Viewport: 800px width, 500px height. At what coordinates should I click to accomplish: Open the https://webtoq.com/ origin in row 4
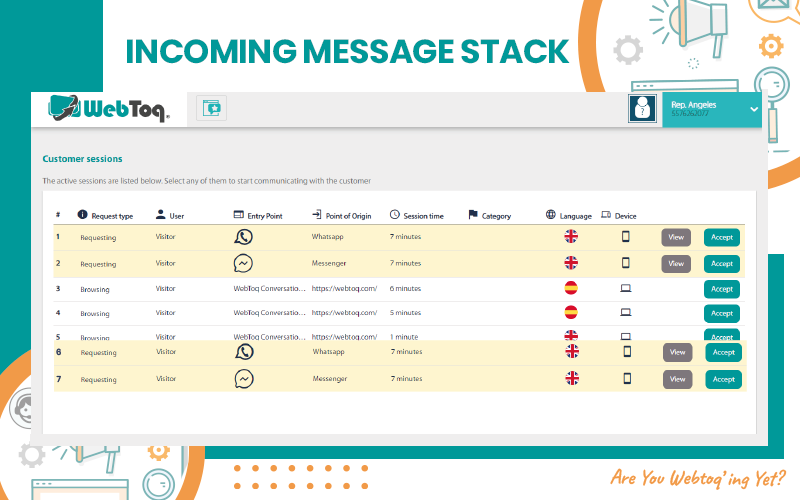(x=344, y=313)
